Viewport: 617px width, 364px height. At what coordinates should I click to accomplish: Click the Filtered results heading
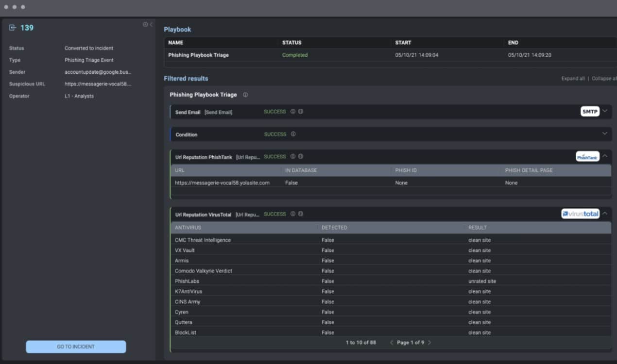(x=186, y=79)
